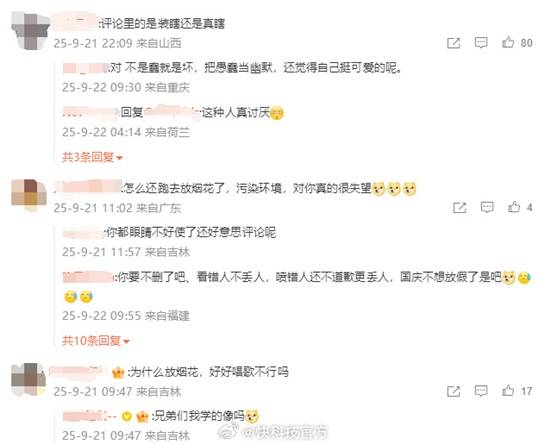Expand the 共10条回复 replies

tap(96, 341)
